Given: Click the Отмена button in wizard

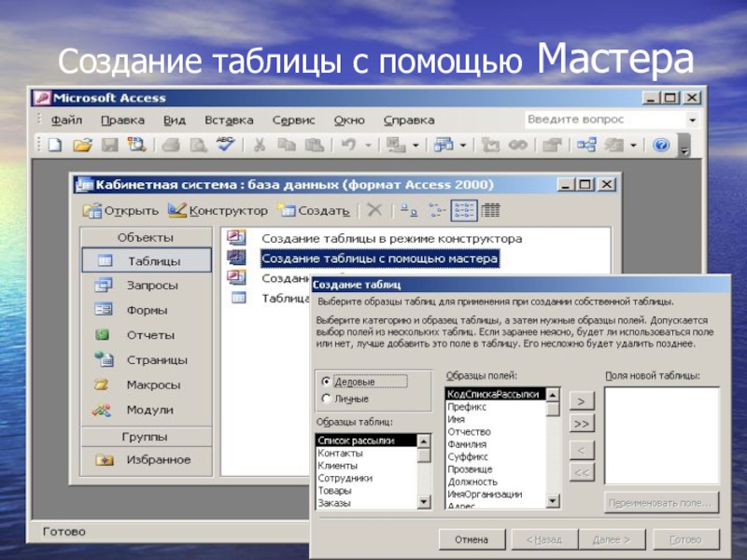Looking at the screenshot, I should click(x=472, y=539).
